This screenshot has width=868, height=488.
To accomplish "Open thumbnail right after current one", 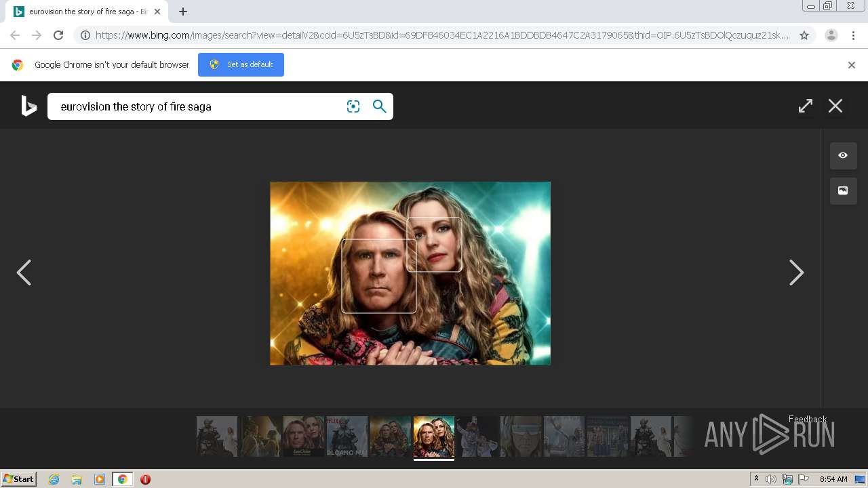I will [x=477, y=436].
